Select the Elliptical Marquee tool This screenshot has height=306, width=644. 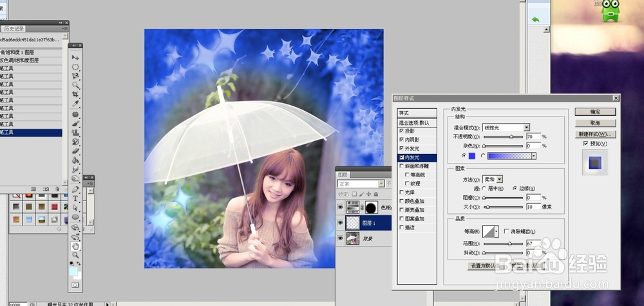pyautogui.click(x=75, y=66)
